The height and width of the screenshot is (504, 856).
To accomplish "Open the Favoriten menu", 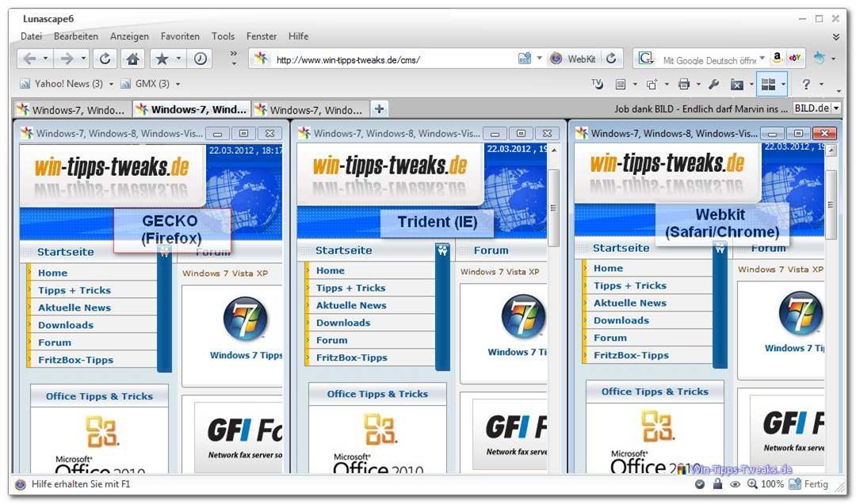I will [x=180, y=36].
